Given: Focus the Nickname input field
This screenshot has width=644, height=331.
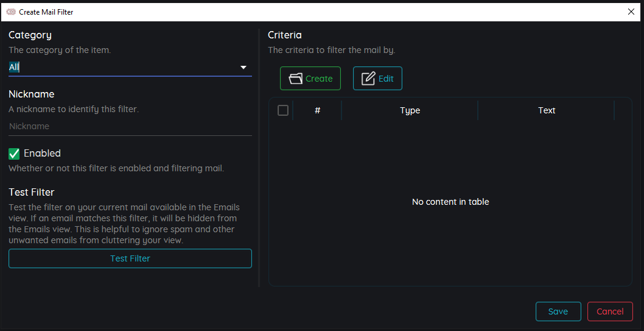Looking at the screenshot, I should [x=130, y=126].
